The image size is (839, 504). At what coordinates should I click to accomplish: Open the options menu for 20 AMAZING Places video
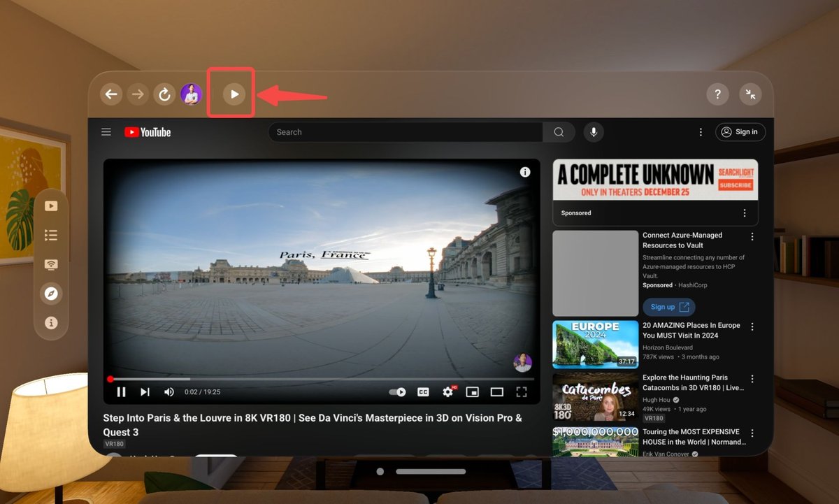[x=752, y=326]
